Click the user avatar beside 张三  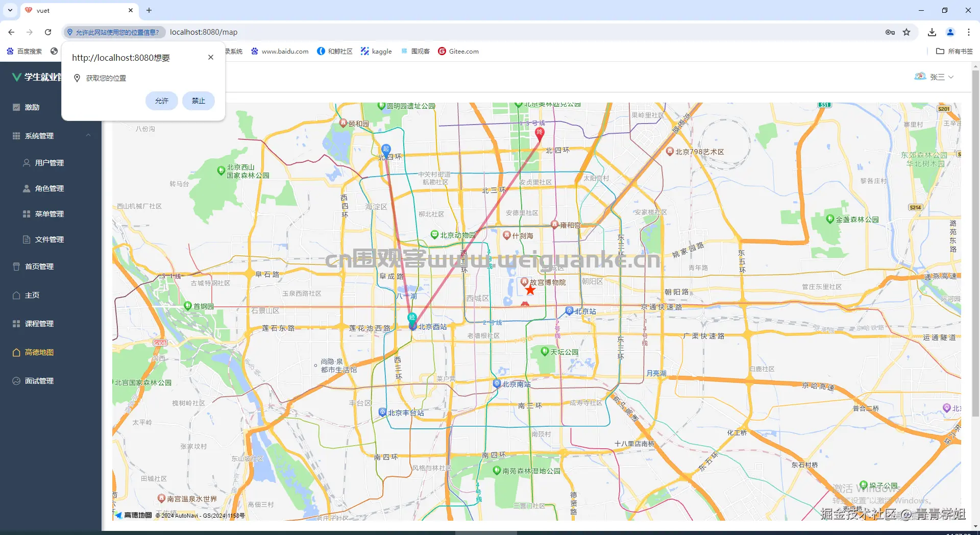tap(920, 77)
